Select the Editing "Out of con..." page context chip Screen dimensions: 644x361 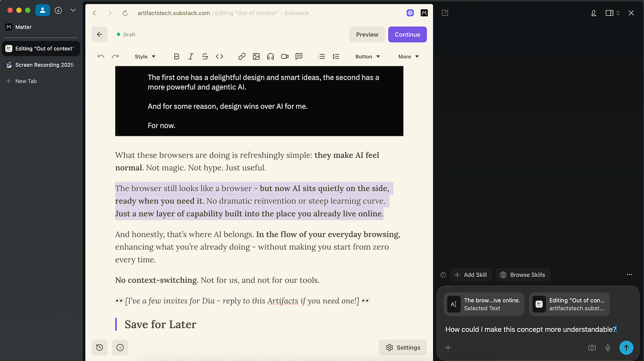569,304
